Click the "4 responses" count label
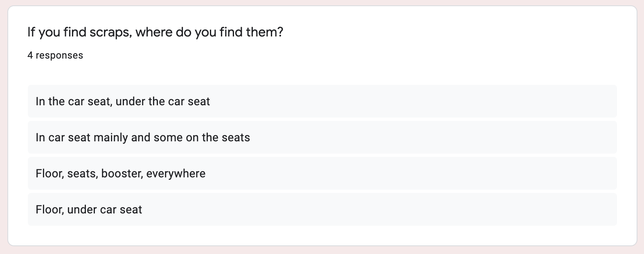The image size is (644, 254). point(55,55)
